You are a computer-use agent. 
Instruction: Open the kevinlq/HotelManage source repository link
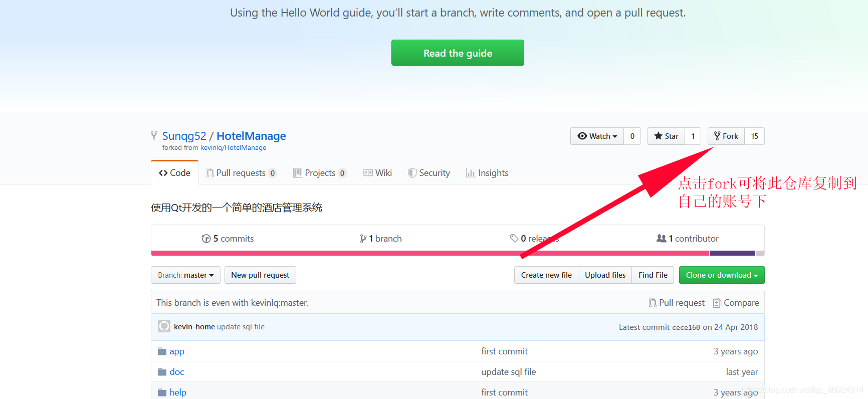(233, 148)
